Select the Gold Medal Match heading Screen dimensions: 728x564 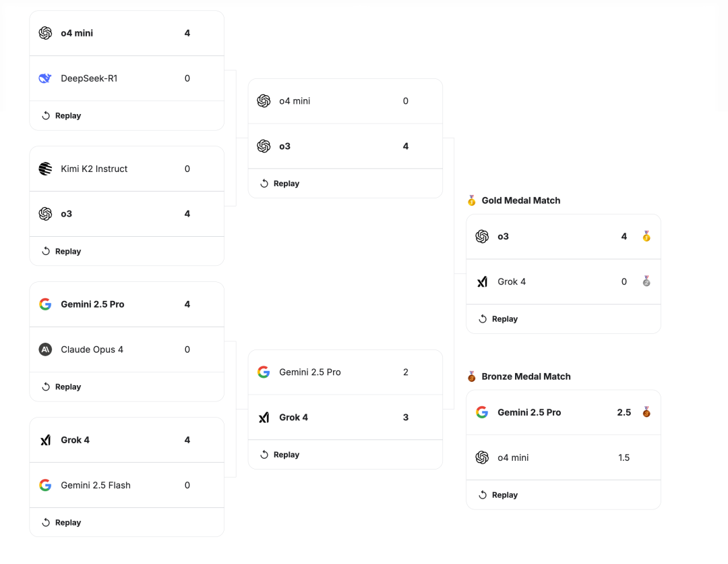click(x=520, y=200)
